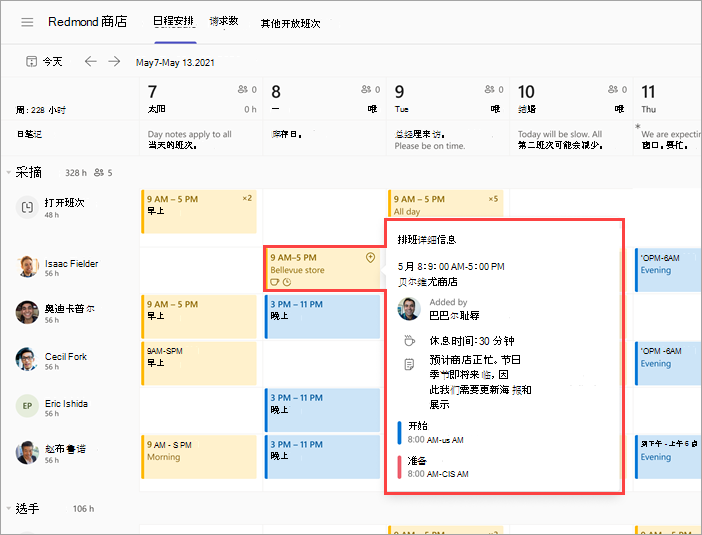702x535 pixels.
Task: Select Eric Ishida's 3 PM – 11 PM shift
Action: coord(322,410)
